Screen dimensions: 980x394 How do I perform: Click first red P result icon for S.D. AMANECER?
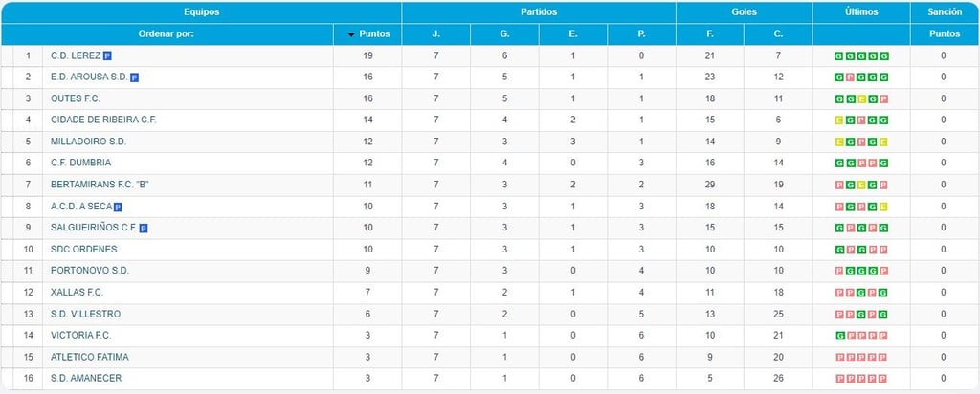tap(839, 379)
